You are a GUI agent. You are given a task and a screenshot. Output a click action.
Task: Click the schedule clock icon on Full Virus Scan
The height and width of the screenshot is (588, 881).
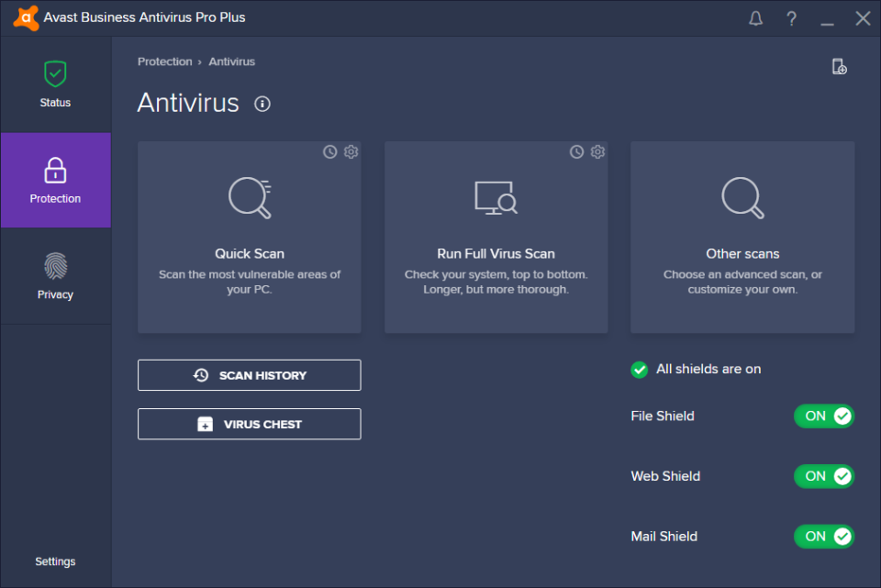point(576,151)
